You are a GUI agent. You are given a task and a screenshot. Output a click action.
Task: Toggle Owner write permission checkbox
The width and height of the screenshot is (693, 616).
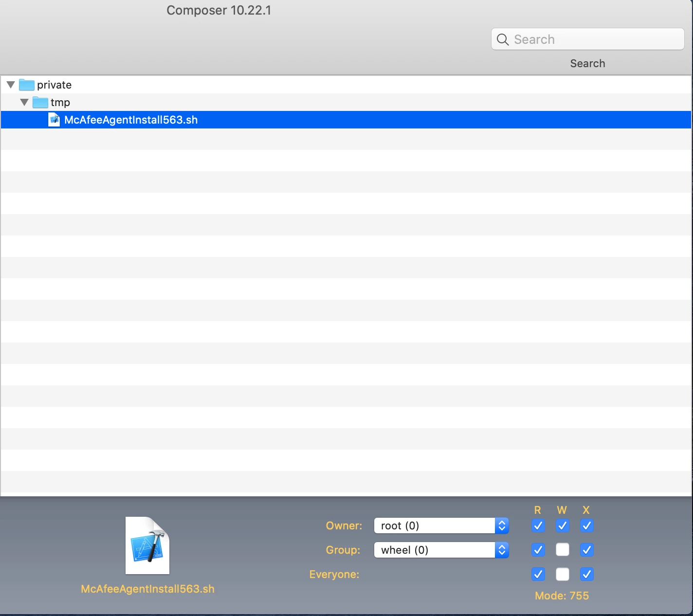562,525
